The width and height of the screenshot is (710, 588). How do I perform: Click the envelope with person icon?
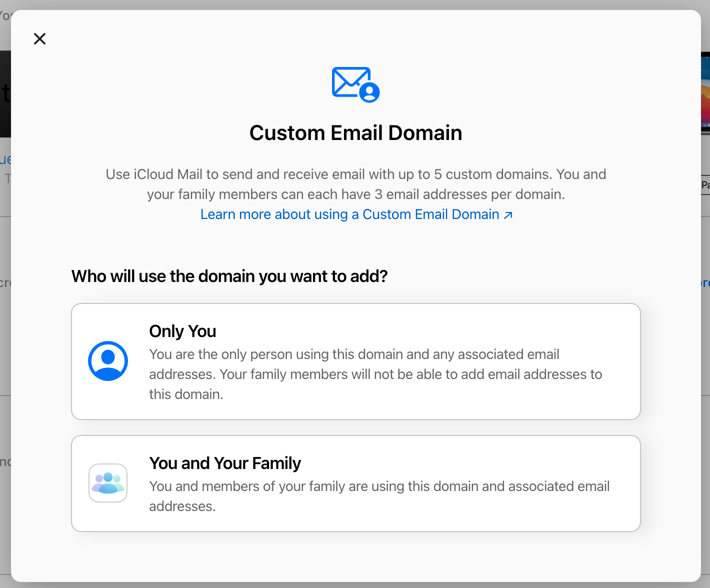pos(355,84)
